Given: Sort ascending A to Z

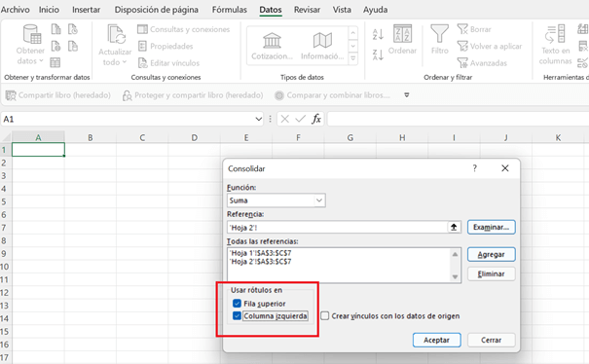Looking at the screenshot, I should click(x=378, y=34).
